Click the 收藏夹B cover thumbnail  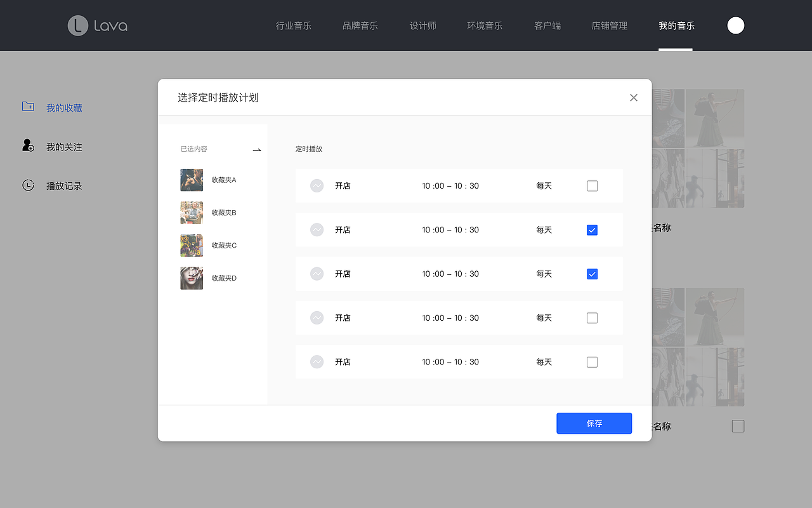pos(192,213)
